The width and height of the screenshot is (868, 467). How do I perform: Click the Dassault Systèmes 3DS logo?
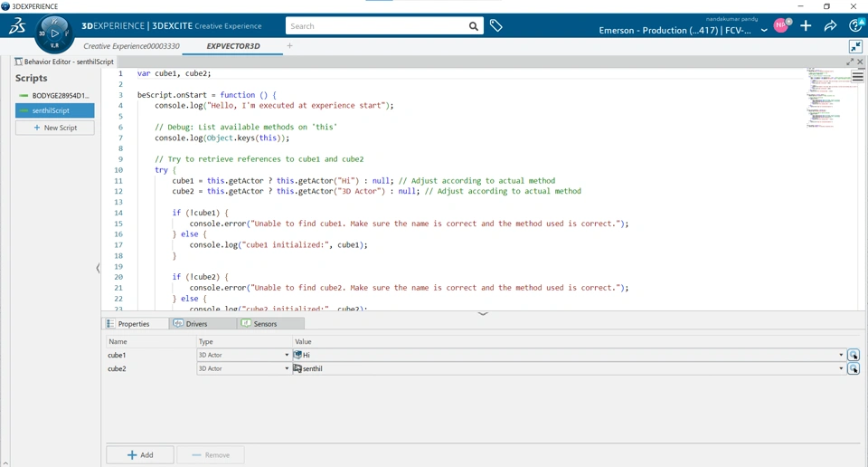(17, 26)
